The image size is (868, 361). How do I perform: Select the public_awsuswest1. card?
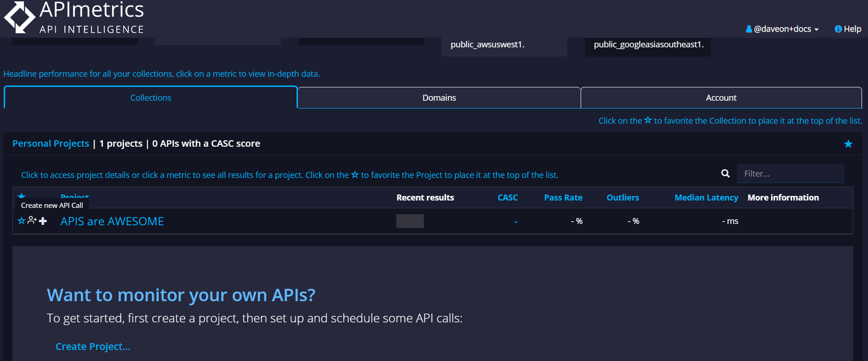click(x=504, y=46)
